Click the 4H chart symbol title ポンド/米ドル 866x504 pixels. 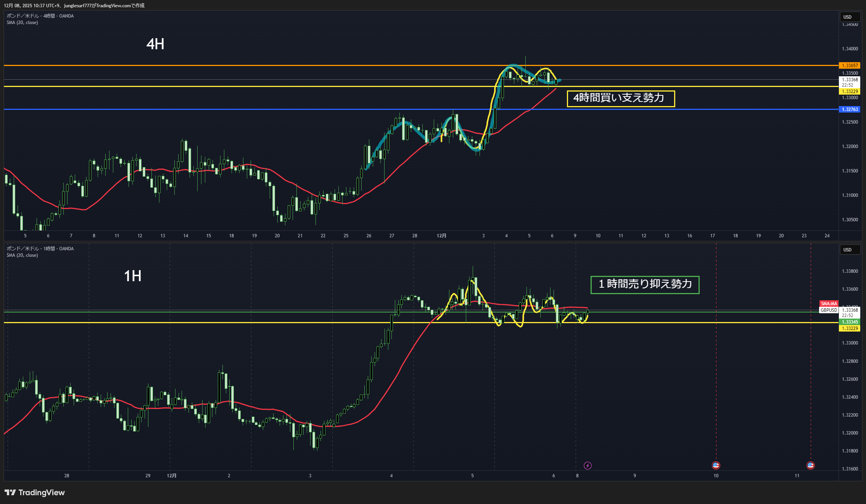23,16
